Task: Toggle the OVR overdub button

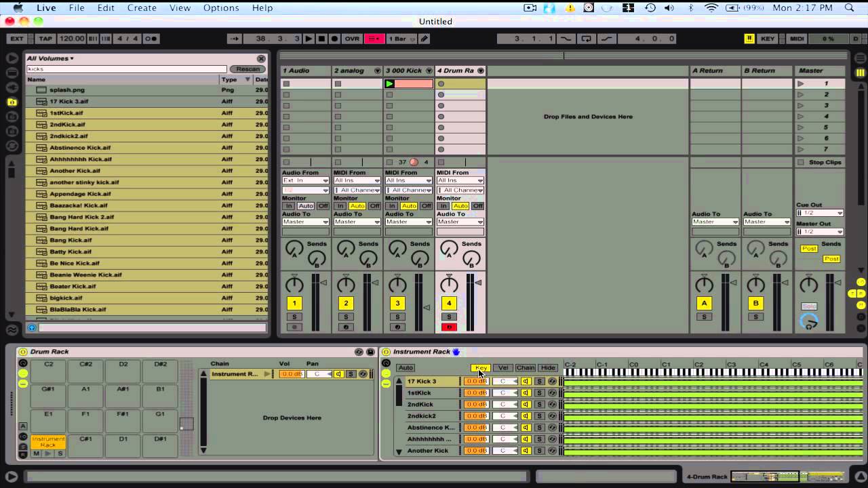Action: tap(353, 39)
